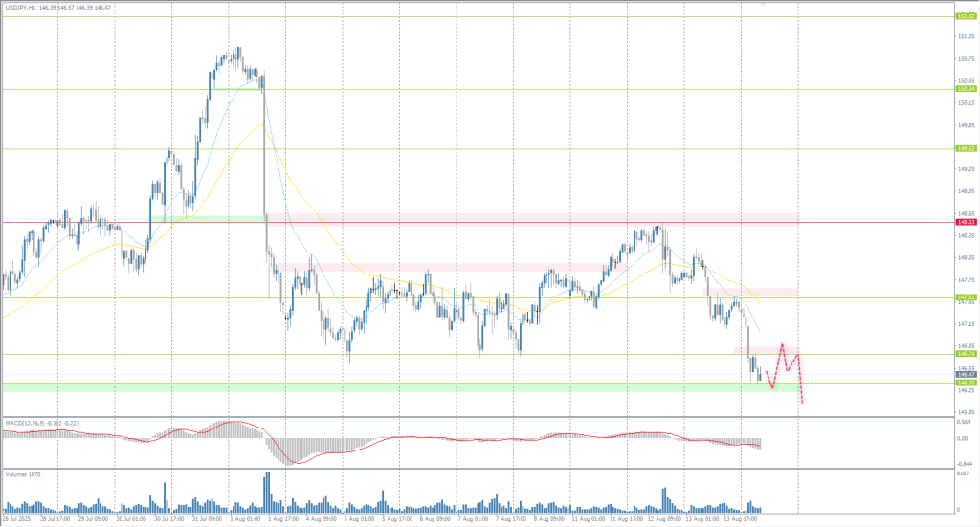The height and width of the screenshot is (527, 980).
Task: Click the green support zone near 146.35
Action: (x=383, y=386)
